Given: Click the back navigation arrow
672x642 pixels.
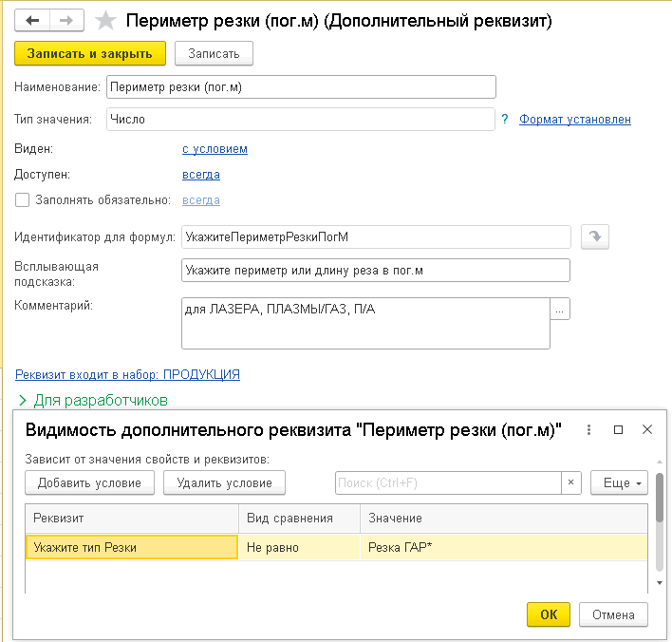Looking at the screenshot, I should pyautogui.click(x=33, y=20).
